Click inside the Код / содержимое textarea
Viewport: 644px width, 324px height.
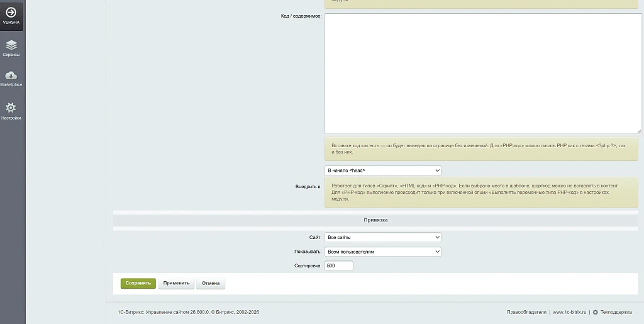pyautogui.click(x=483, y=74)
